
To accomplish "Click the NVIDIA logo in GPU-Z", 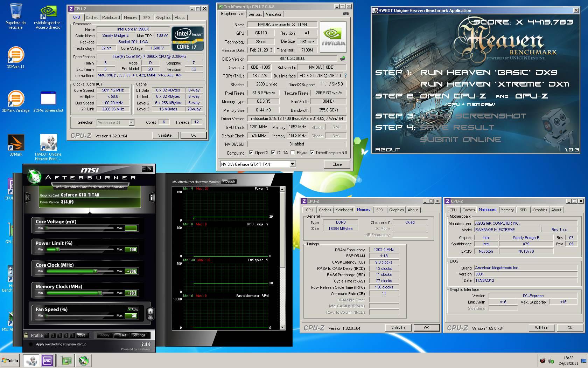I will point(333,37).
